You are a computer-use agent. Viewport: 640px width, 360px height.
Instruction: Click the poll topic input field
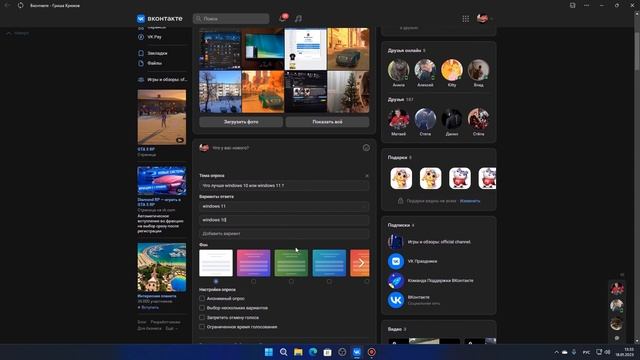[284, 185]
